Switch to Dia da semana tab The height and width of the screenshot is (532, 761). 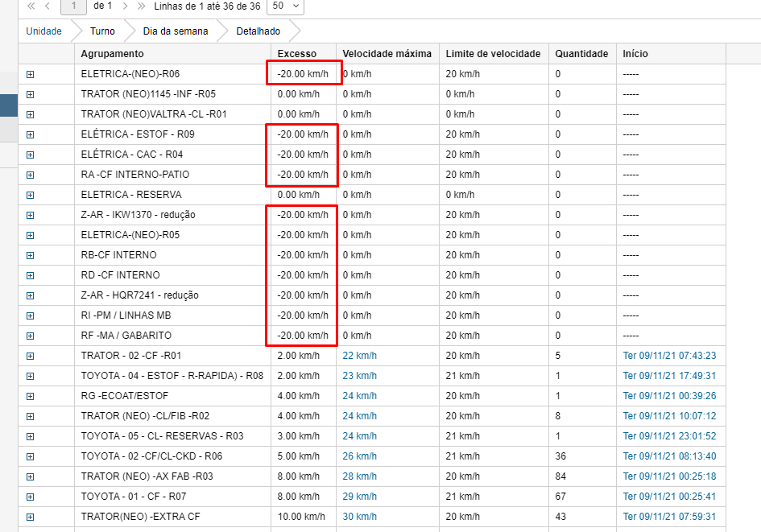tap(176, 31)
